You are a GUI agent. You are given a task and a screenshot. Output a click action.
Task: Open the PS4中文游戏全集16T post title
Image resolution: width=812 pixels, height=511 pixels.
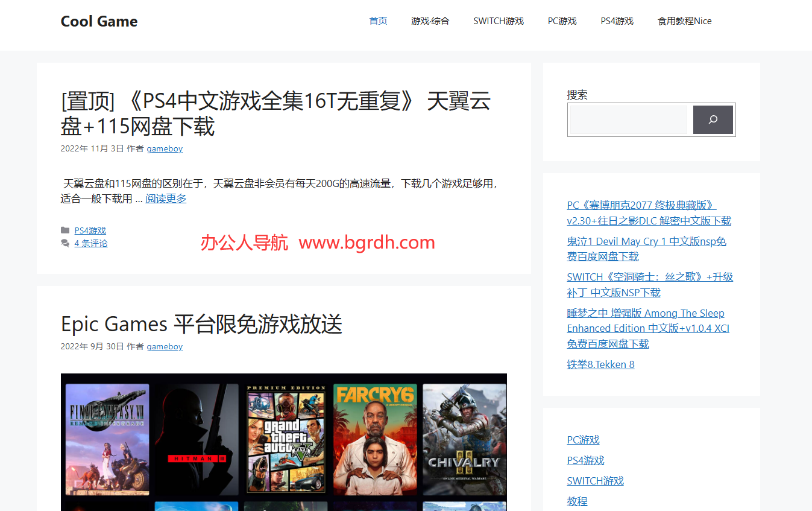(x=275, y=113)
